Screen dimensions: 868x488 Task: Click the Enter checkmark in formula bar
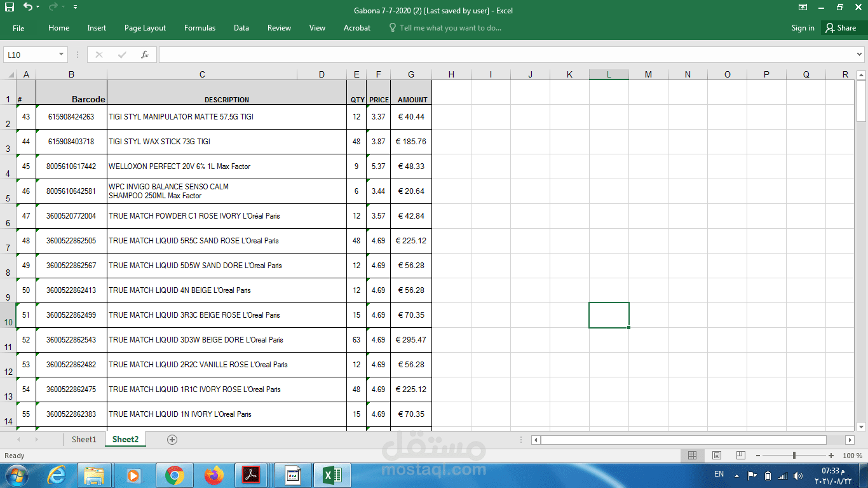122,55
